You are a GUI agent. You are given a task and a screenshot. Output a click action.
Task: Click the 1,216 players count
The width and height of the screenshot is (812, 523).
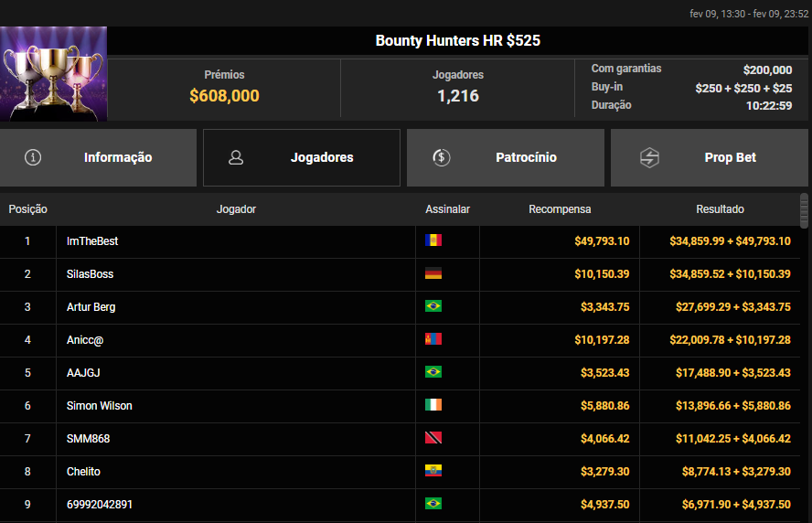[x=458, y=96]
